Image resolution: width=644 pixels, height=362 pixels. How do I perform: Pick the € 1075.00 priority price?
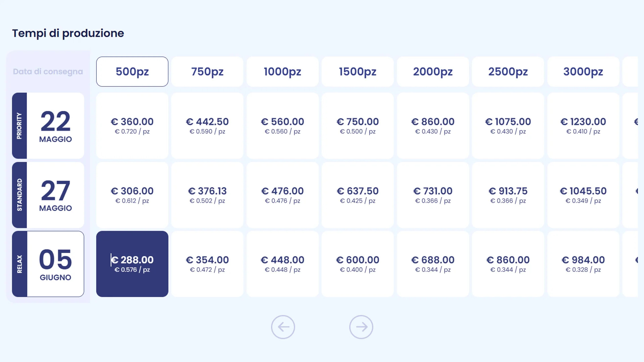pos(508,126)
